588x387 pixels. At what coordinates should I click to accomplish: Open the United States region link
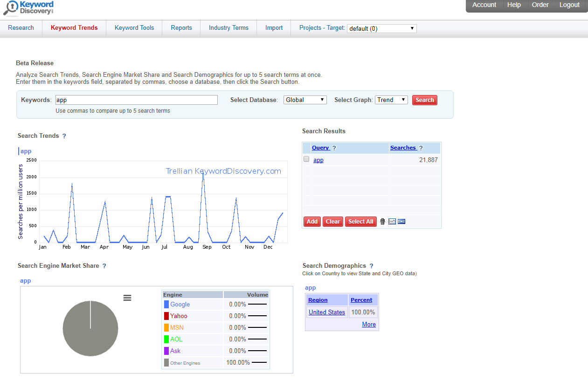[x=327, y=312]
